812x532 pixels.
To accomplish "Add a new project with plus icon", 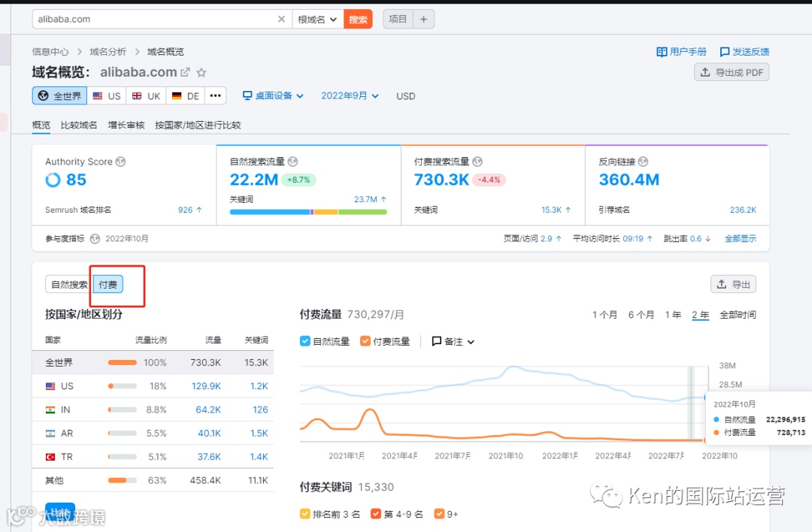I will click(423, 19).
